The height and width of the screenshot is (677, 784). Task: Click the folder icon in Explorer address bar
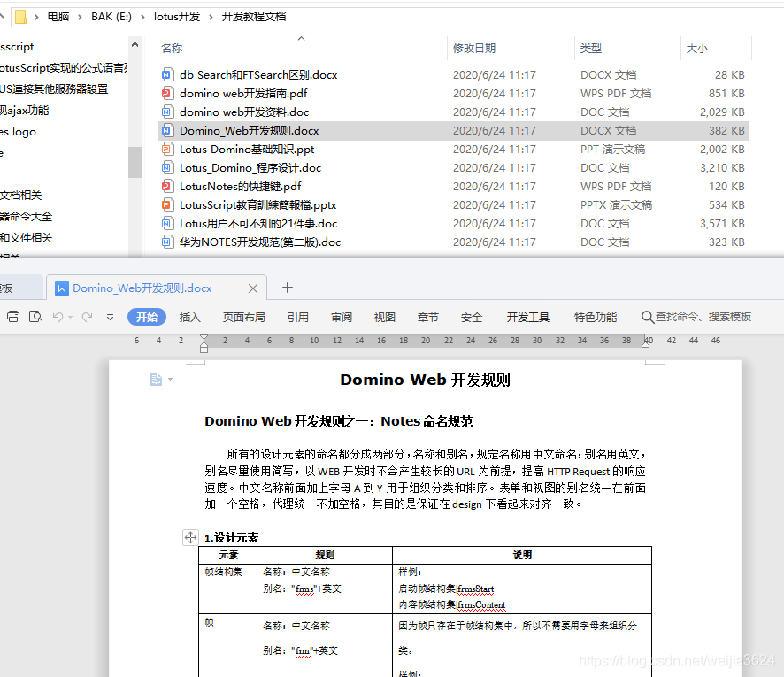click(x=20, y=17)
